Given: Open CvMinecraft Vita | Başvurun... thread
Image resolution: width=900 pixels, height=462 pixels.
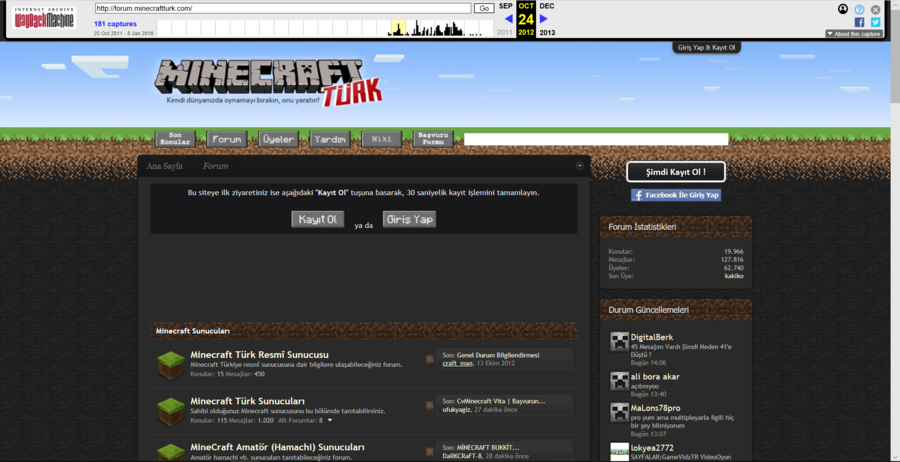Looking at the screenshot, I should coord(501,401).
